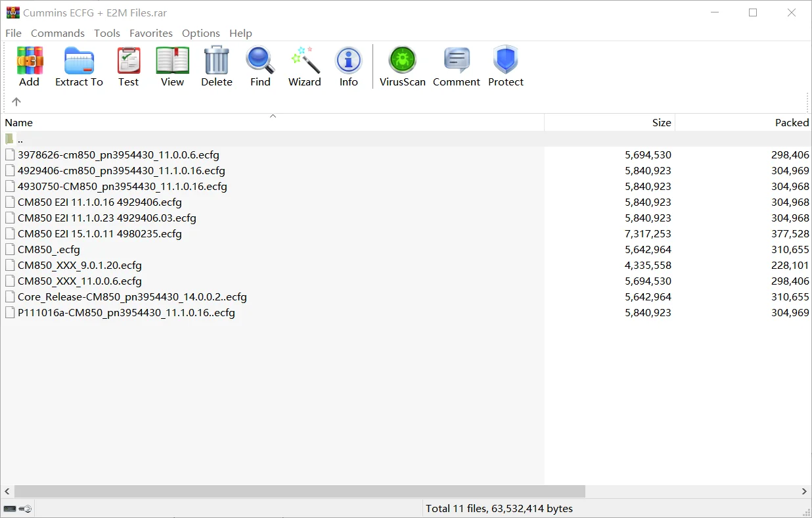Open the Options menu
The image size is (812, 518).
(201, 33)
